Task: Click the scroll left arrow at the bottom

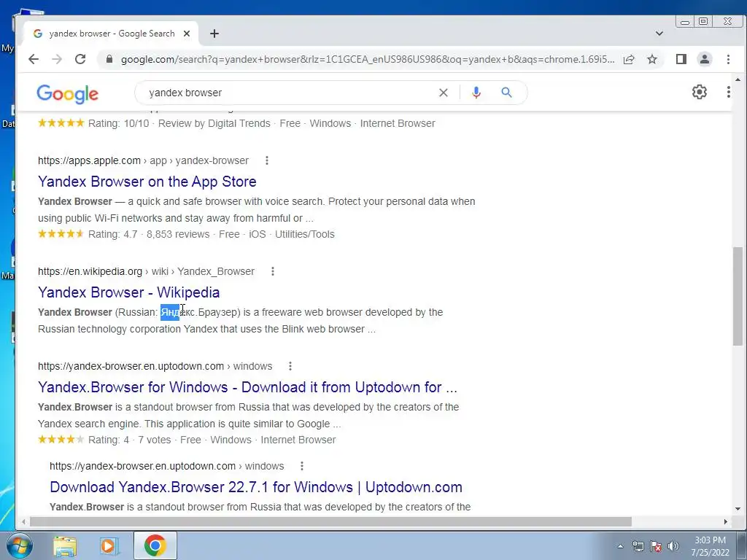Action: (23, 522)
